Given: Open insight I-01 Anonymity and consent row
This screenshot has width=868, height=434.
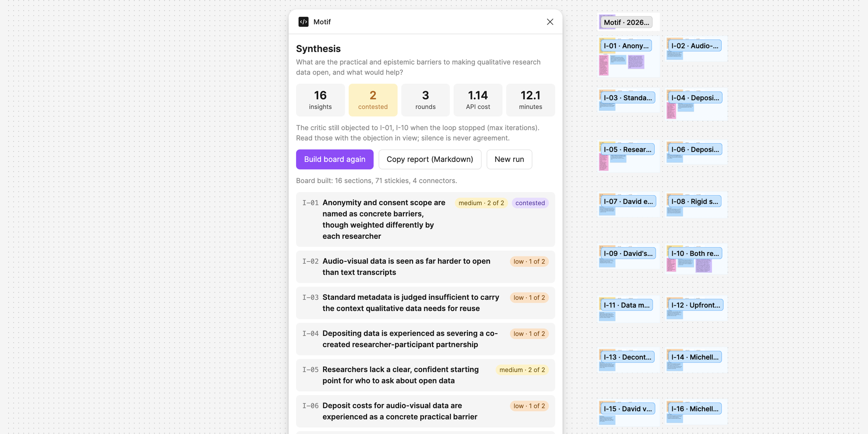Looking at the screenshot, I should coord(425,219).
